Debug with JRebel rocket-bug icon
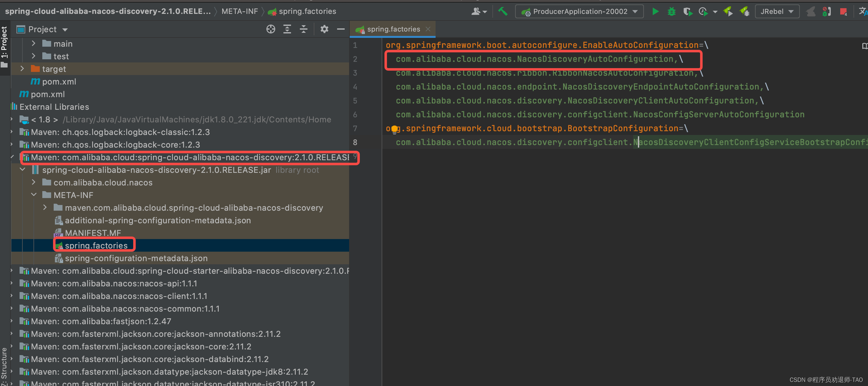The height and width of the screenshot is (386, 868). coord(744,12)
